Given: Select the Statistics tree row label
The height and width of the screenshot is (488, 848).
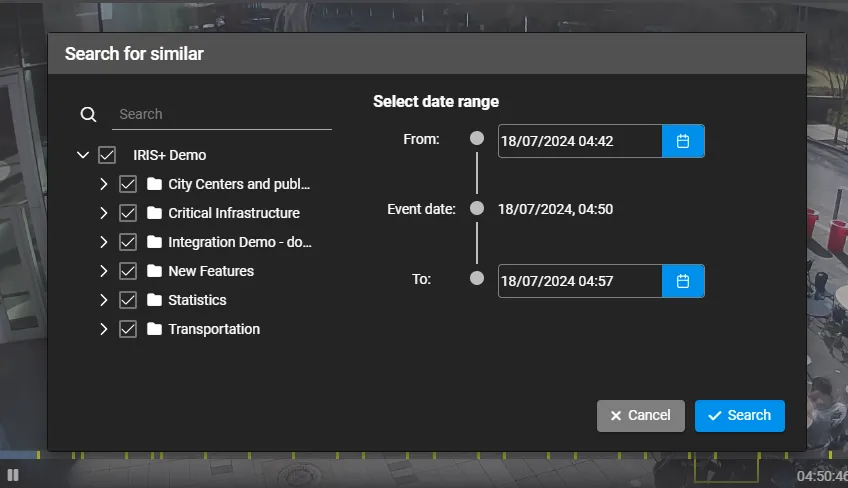Looking at the screenshot, I should (197, 300).
